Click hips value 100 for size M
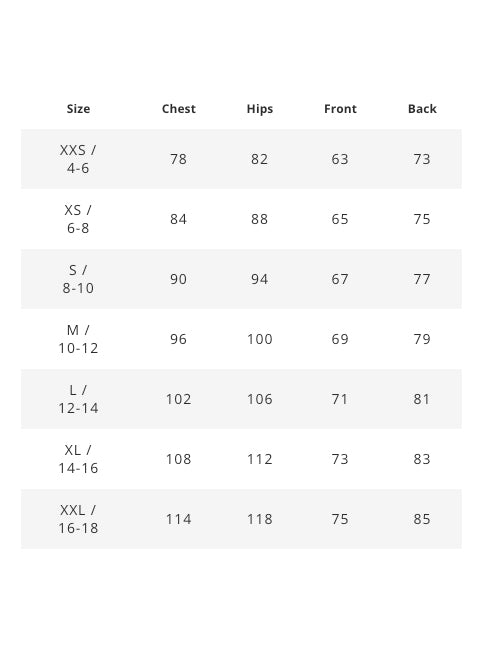The width and height of the screenshot is (486, 648). (x=260, y=339)
